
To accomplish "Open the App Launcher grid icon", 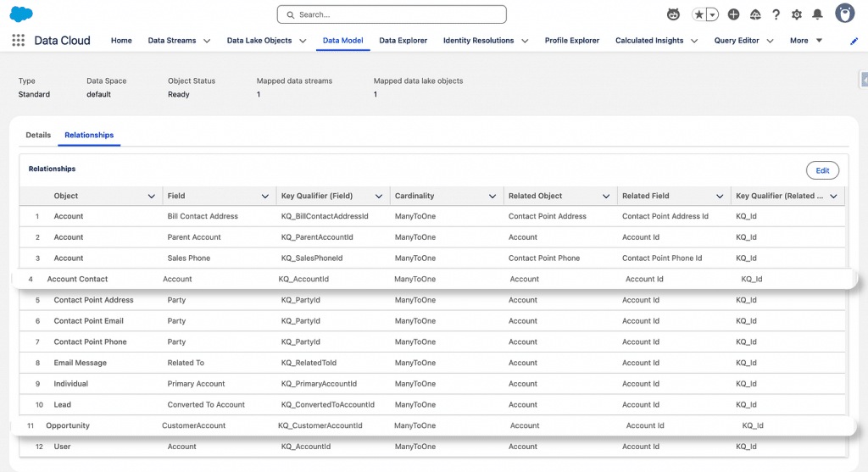I will [19, 41].
